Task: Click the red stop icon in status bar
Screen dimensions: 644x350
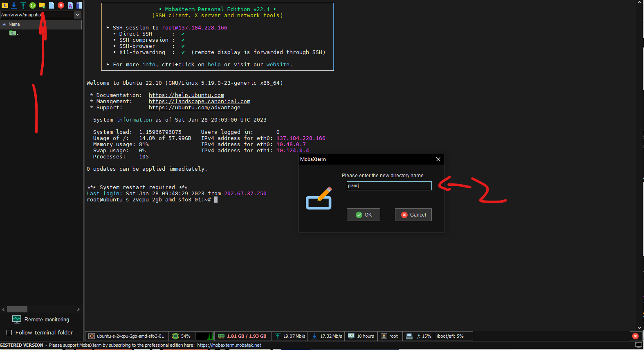Action: [635, 336]
